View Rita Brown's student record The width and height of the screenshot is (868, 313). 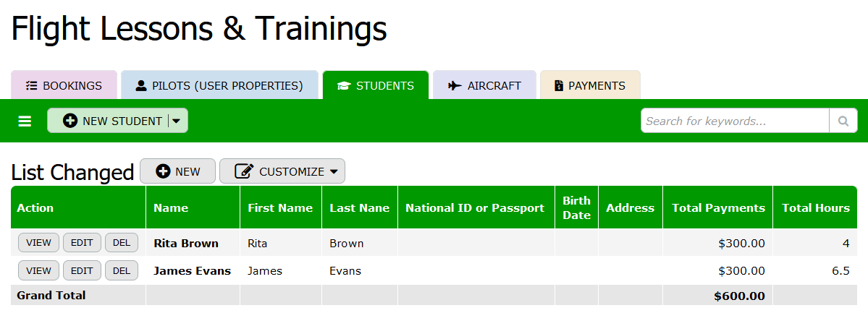38,243
